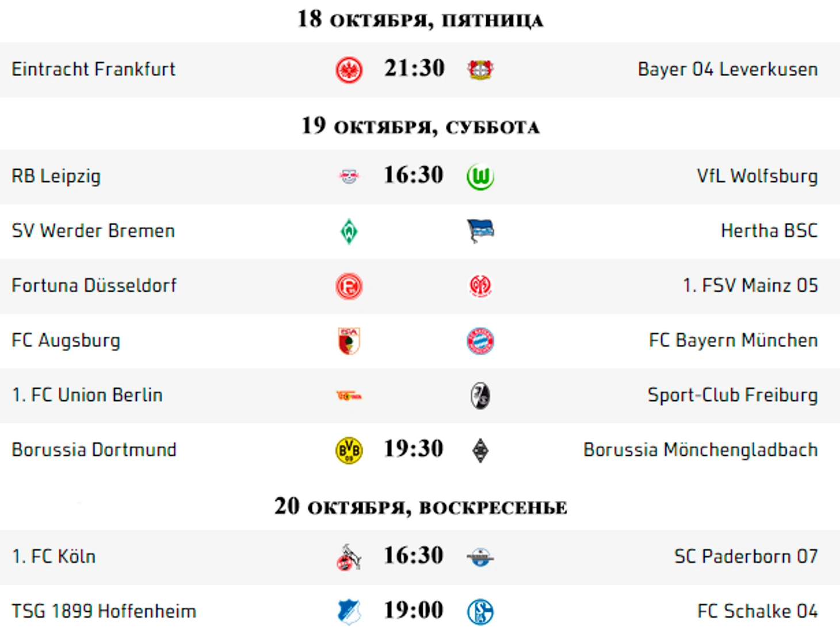Click the FC Schalke 04 crest

(x=480, y=611)
